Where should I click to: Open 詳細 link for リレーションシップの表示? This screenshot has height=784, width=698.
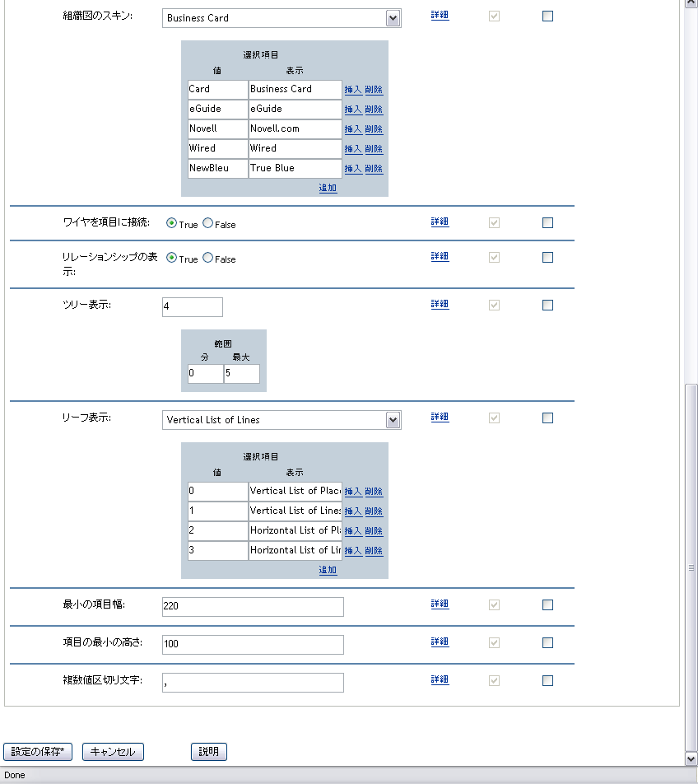[440, 256]
